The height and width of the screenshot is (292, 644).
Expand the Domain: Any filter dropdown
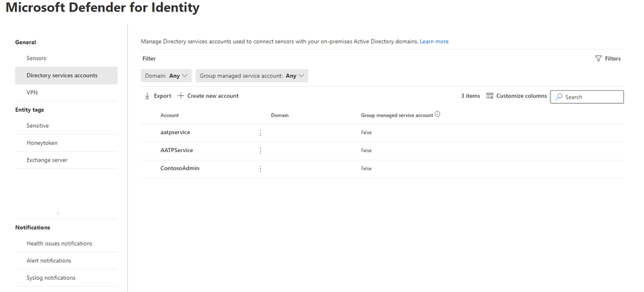click(x=166, y=76)
